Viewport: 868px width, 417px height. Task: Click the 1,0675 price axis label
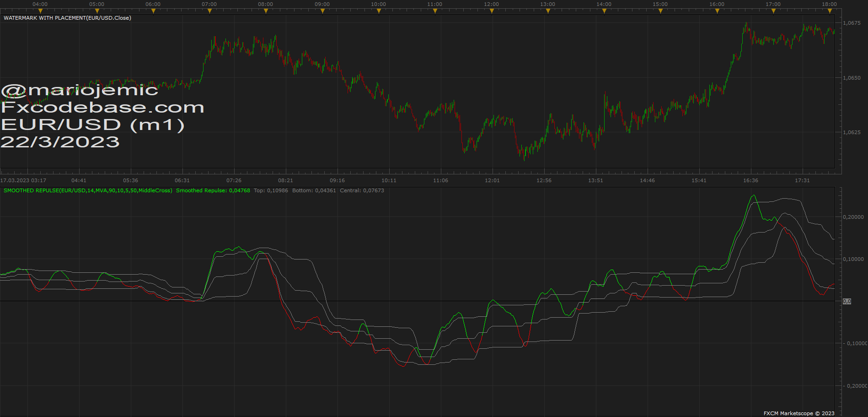[x=852, y=23]
